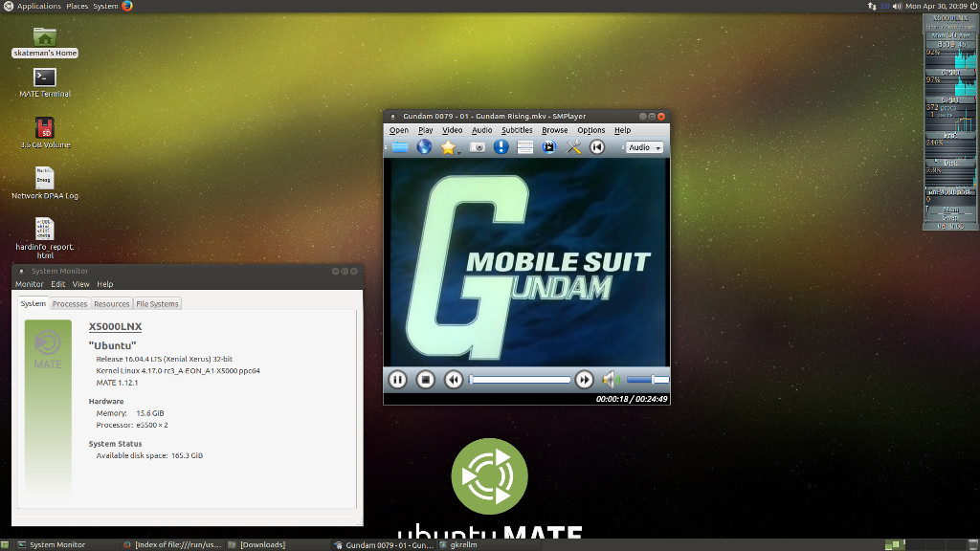Switch to the System tab
Screen dimensions: 980x551
(x=33, y=303)
